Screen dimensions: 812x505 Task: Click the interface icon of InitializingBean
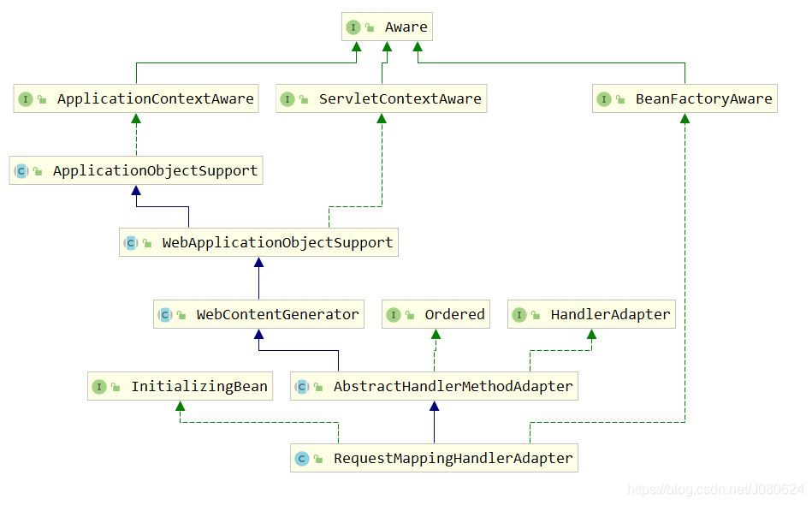click(x=98, y=387)
